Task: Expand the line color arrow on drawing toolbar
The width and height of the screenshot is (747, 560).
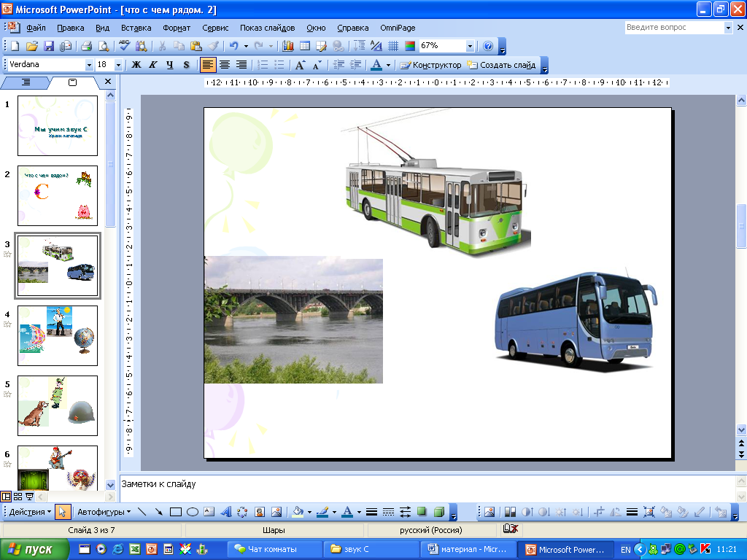Action: (x=334, y=512)
